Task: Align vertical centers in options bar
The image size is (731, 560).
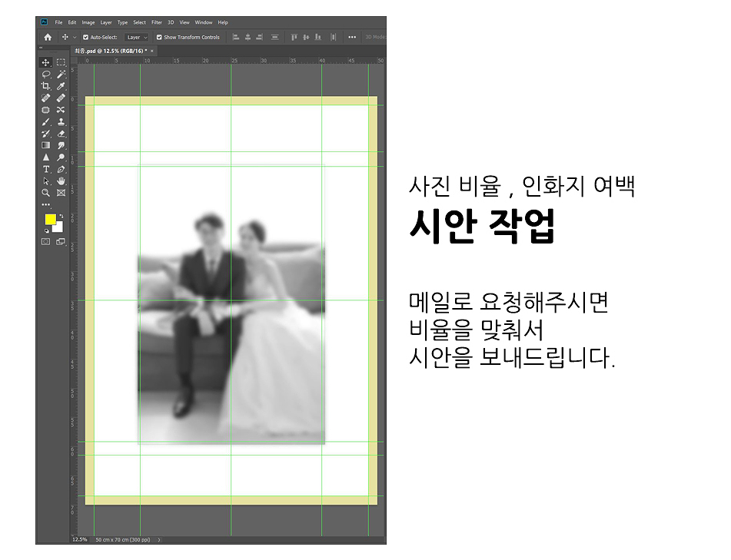Action: point(306,38)
